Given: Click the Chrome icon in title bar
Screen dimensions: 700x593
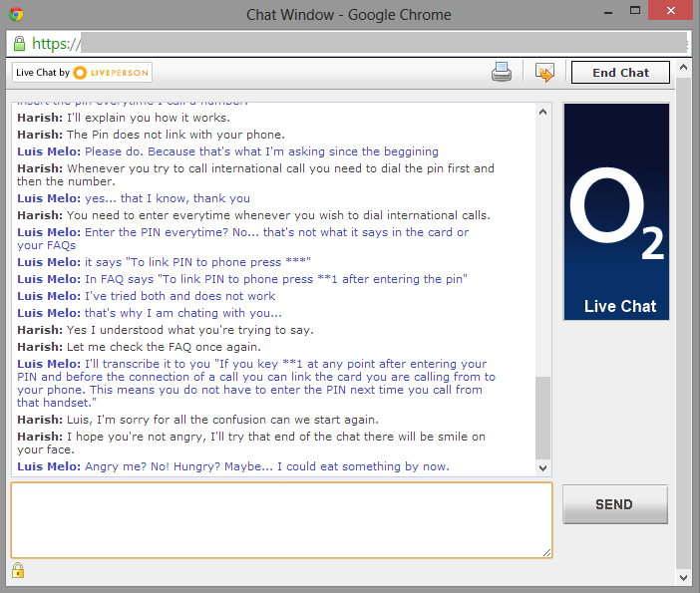Looking at the screenshot, I should click(17, 14).
